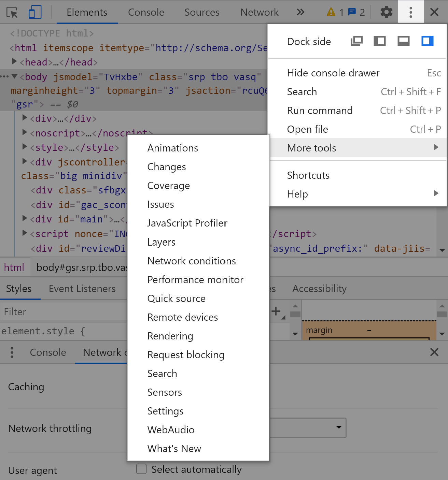This screenshot has height=480, width=448.
Task: Switch to the Sources panel tab
Action: click(x=202, y=12)
